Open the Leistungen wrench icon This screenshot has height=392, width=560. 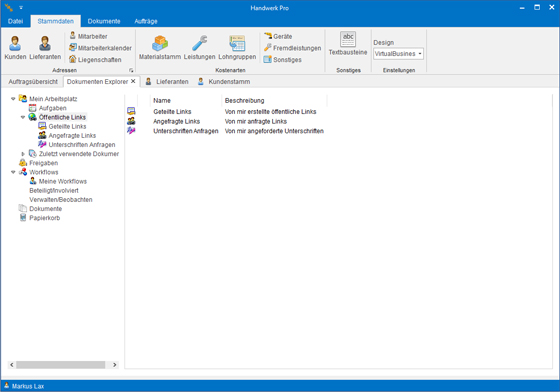pos(199,47)
